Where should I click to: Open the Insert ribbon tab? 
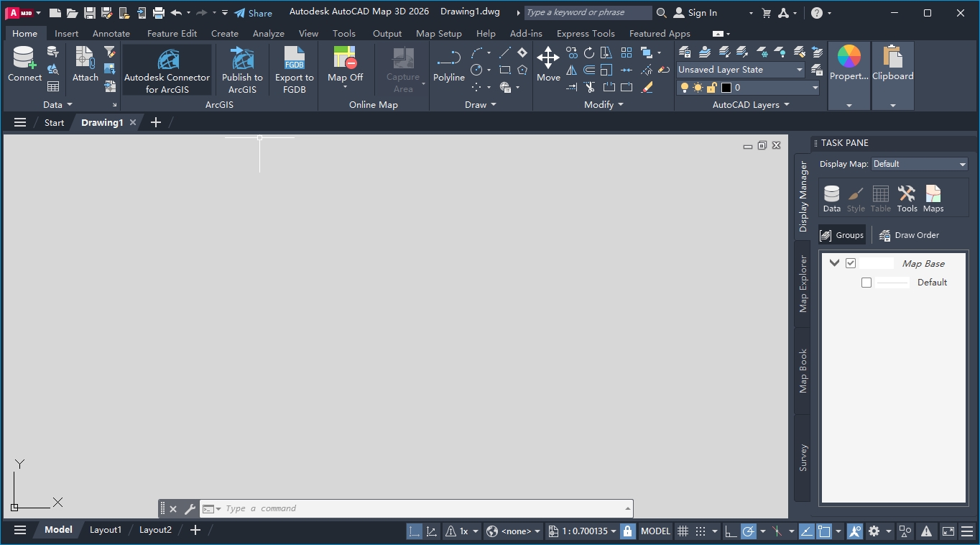tap(67, 33)
